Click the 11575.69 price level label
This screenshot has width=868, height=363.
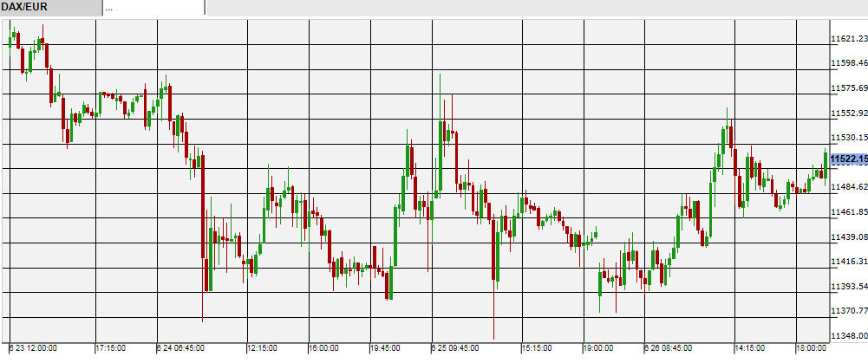click(x=848, y=88)
